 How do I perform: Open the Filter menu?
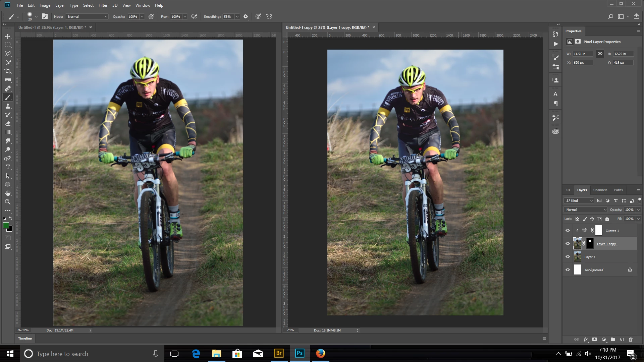pyautogui.click(x=103, y=5)
